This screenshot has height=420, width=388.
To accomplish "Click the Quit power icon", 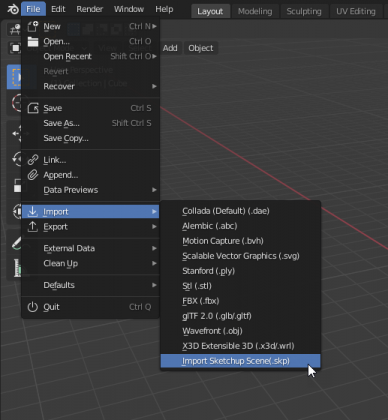I will (x=33, y=307).
